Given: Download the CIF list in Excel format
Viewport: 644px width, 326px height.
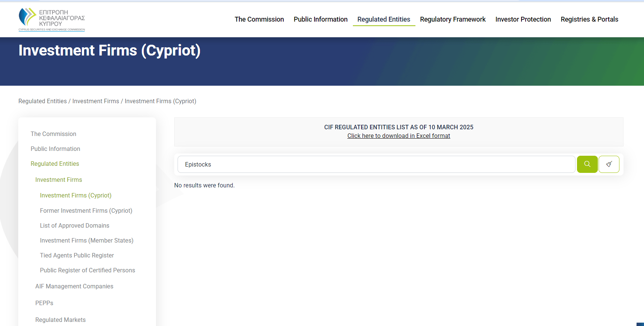Looking at the screenshot, I should pos(399,136).
